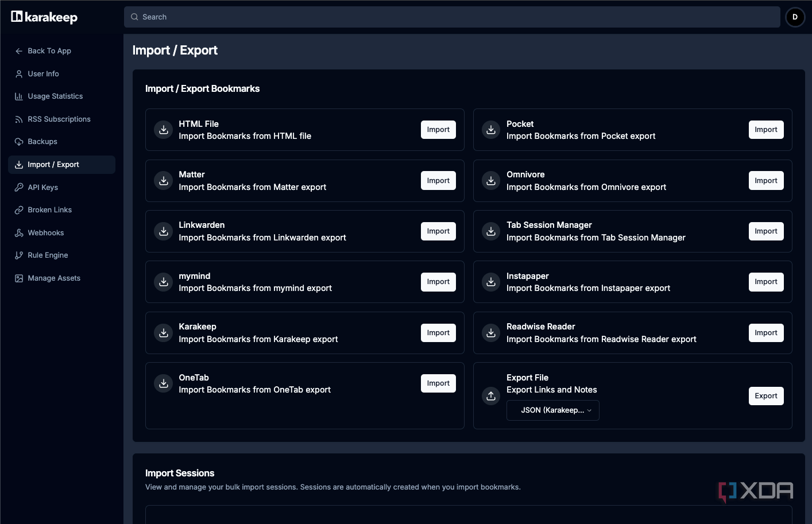Click the HTML File download icon
This screenshot has width=812, height=524.
164,130
